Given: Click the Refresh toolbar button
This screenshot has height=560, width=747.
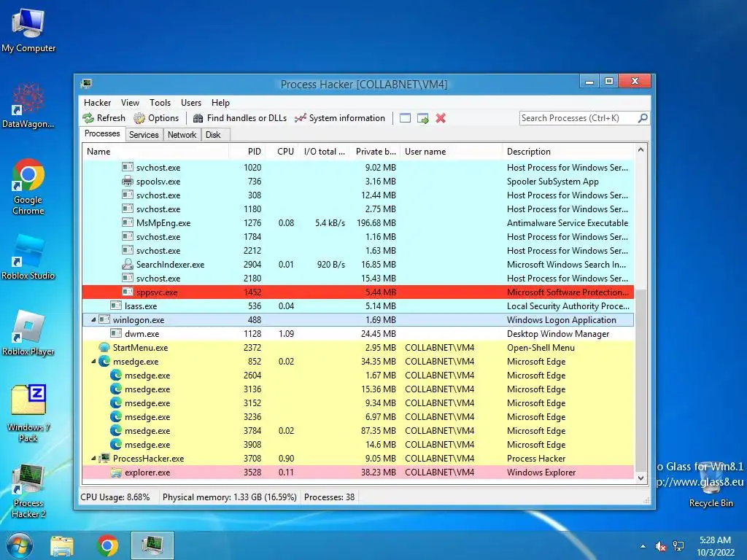Looking at the screenshot, I should 104,118.
